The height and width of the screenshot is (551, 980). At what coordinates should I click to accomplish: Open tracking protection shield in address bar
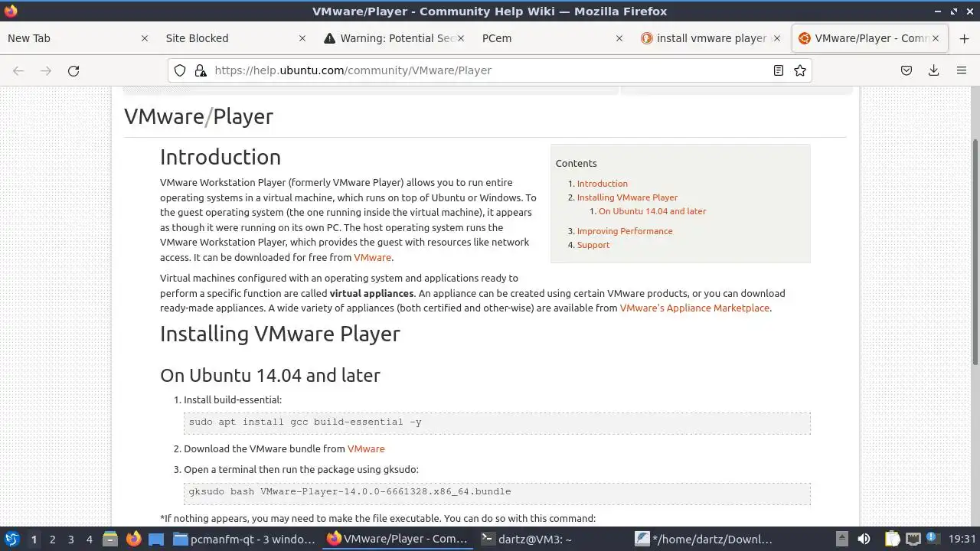(180, 70)
